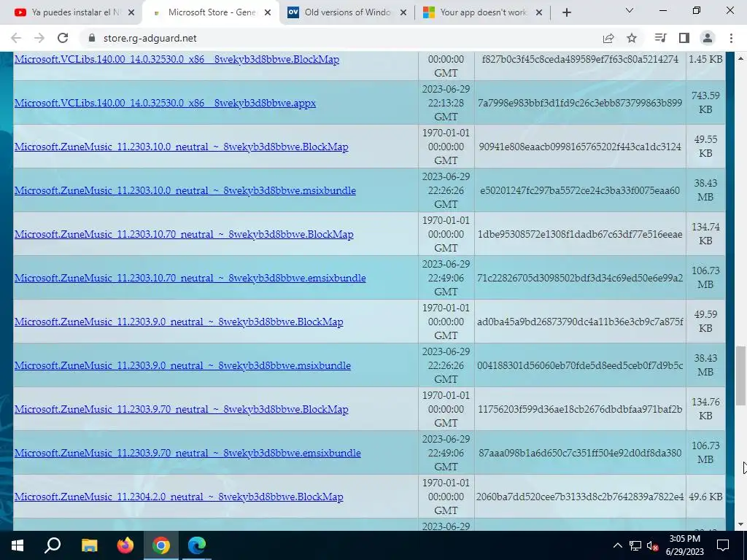Open the clock showing 3:05 PM
Image resolution: width=747 pixels, height=560 pixels.
point(684,545)
